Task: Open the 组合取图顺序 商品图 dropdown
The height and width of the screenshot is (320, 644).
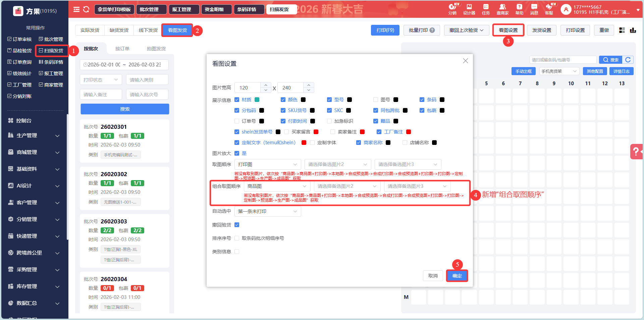Action: (x=277, y=186)
